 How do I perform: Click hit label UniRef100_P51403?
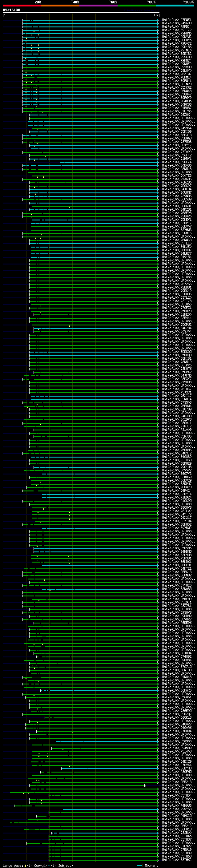tap(176, 751)
